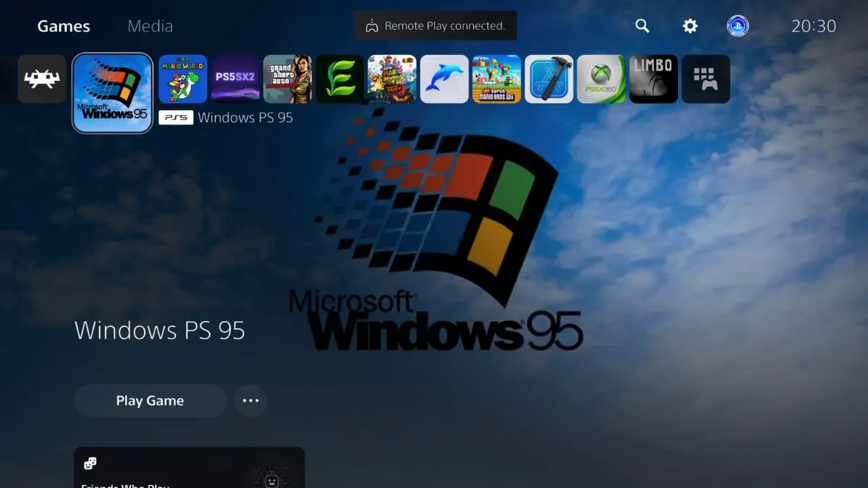Click the large Windows PS 95 title

160,330
